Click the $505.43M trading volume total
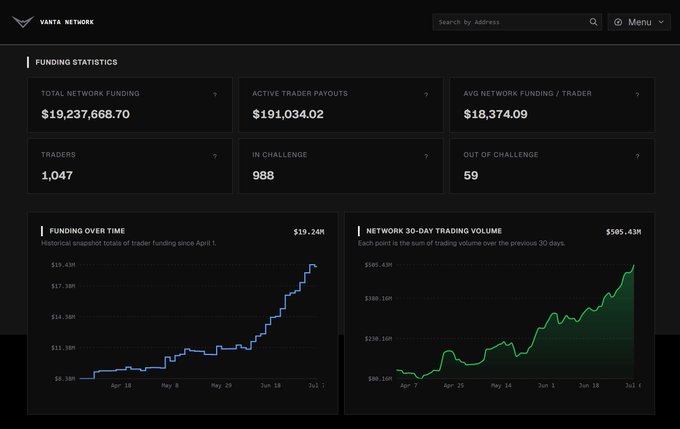 pyautogui.click(x=624, y=232)
